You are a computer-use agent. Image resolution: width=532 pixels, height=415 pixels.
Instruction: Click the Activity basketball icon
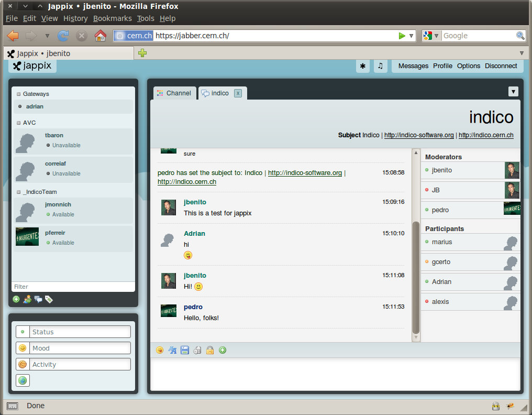pyautogui.click(x=23, y=364)
